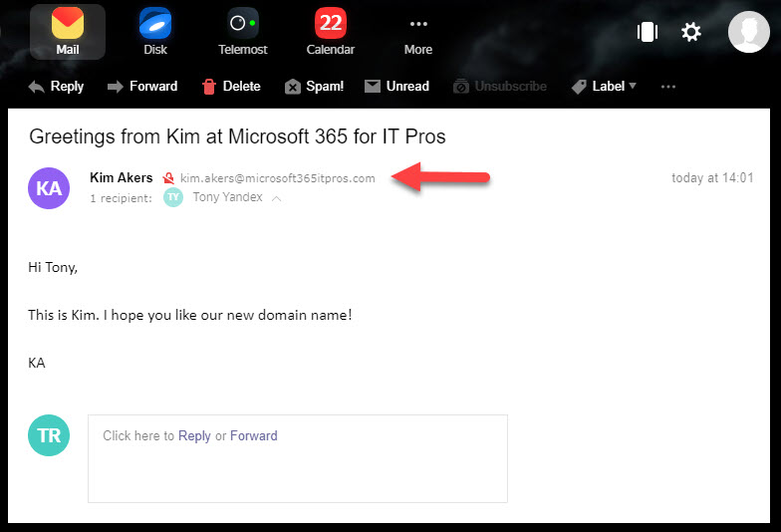Viewport: 781px width, 532px height.
Task: Click the TY recipient avatar
Action: coord(173,197)
